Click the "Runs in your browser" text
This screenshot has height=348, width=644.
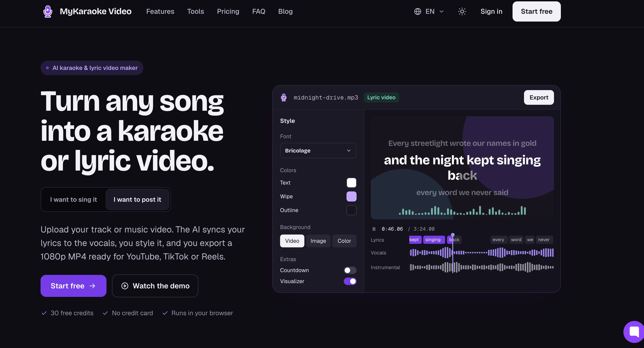click(x=202, y=313)
